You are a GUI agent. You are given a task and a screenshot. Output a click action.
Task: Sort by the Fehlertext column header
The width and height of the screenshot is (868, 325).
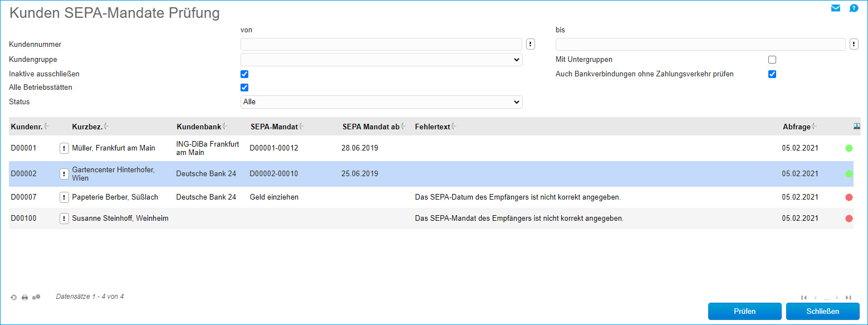[432, 127]
